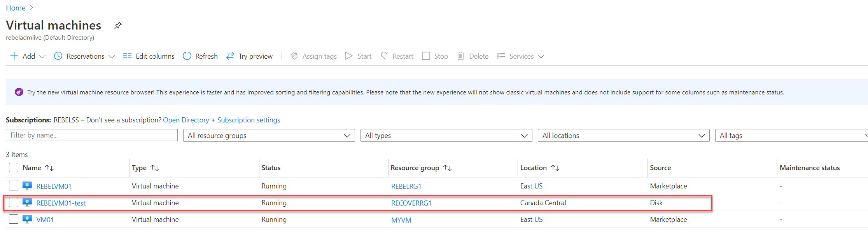
Task: Sort by Name column arrows
Action: pyautogui.click(x=49, y=168)
